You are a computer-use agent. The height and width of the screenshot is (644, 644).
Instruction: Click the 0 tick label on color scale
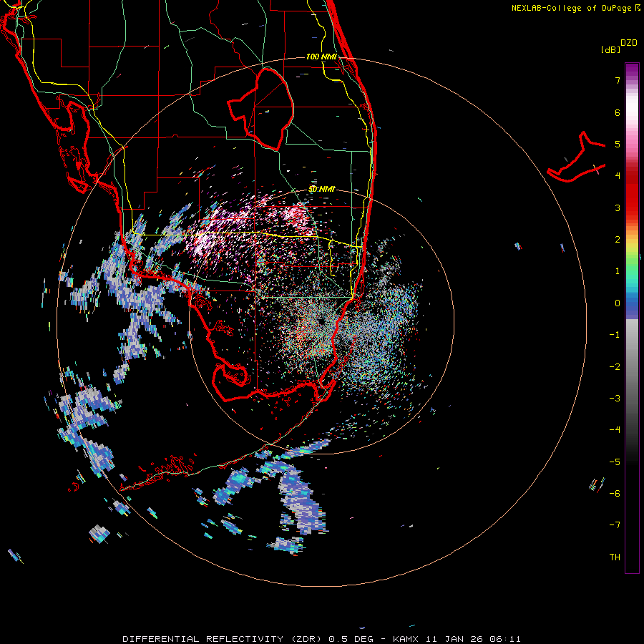coord(618,303)
